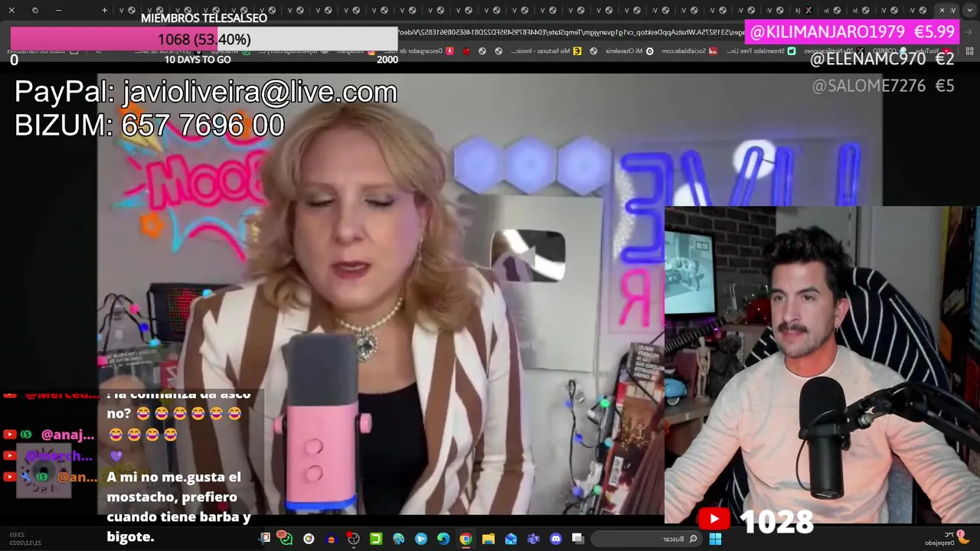The height and width of the screenshot is (551, 980).
Task: Click the BIZUM phone number overlay
Action: pos(149,125)
